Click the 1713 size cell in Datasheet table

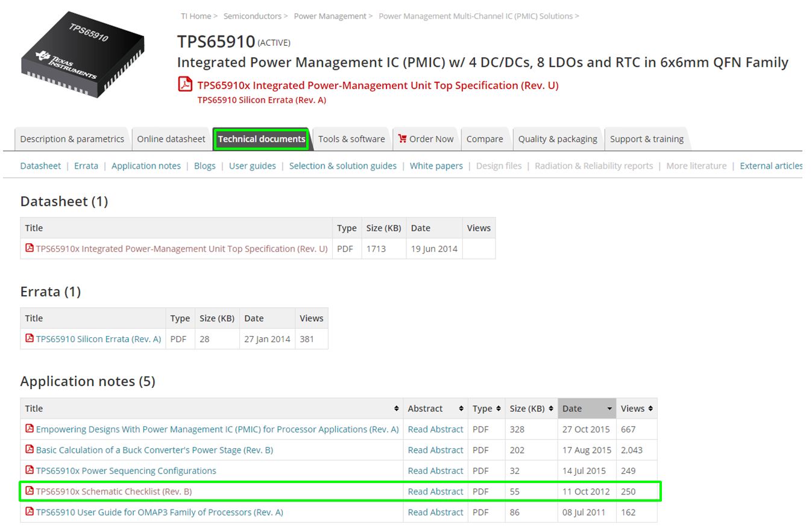(383, 248)
